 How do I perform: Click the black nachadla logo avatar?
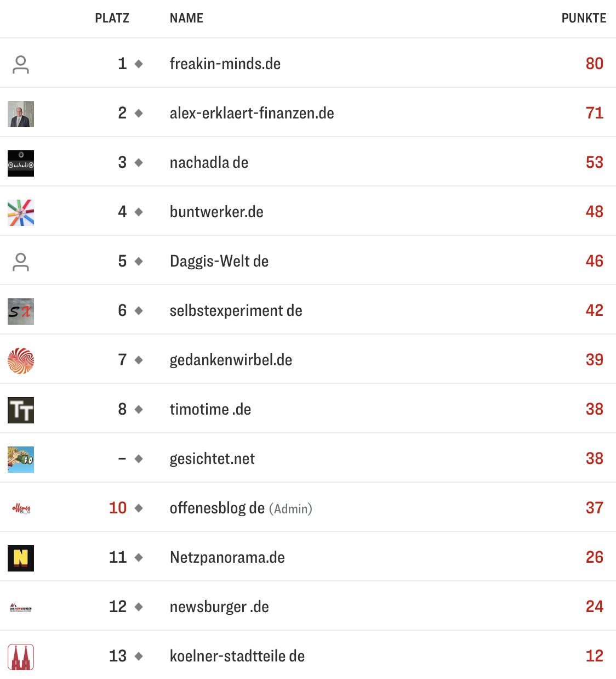[21, 163]
